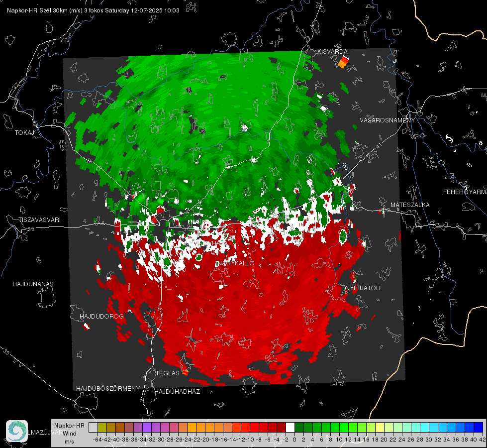The height and width of the screenshot is (448, 487).
Task: Select the MÁTÉSZALKA town label
Action: pos(410,205)
